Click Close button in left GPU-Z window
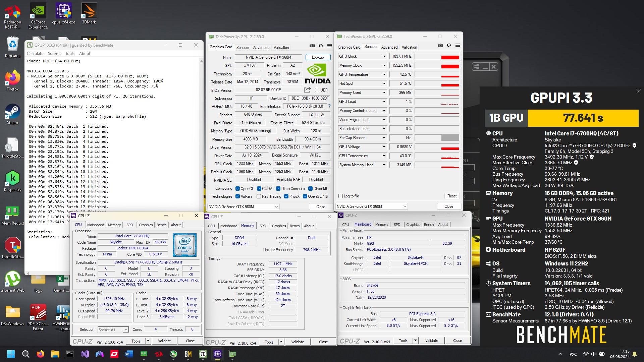The height and width of the screenshot is (362, 644). pos(321,207)
